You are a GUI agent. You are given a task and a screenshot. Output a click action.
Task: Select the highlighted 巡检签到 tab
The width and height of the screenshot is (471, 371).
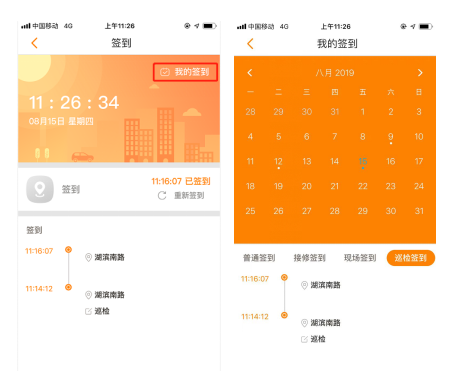click(x=411, y=258)
